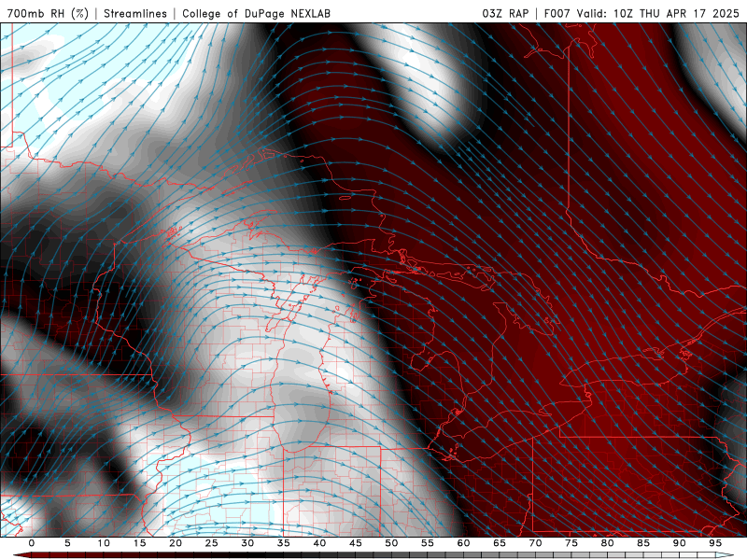Image resolution: width=747 pixels, height=560 pixels.
Task: Click the '40' label on the color scale
Action: 319,543
